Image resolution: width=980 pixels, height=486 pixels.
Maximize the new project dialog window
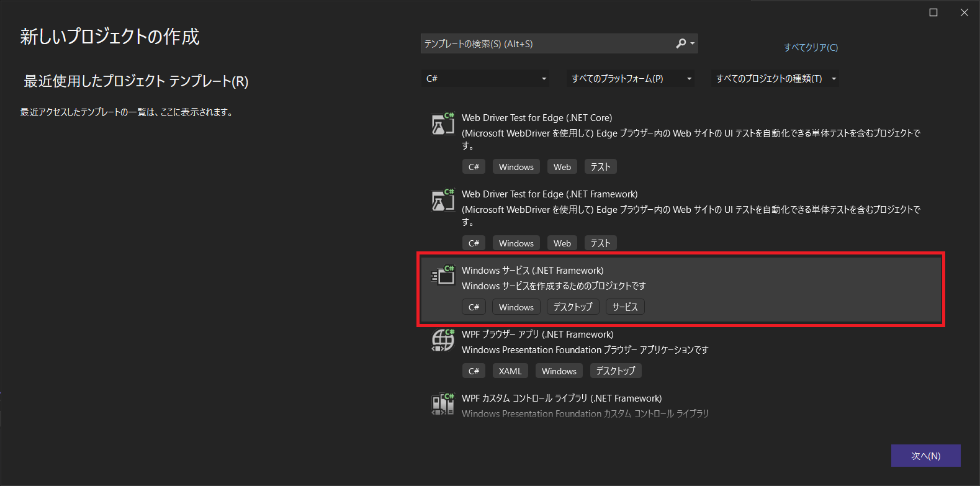click(933, 12)
